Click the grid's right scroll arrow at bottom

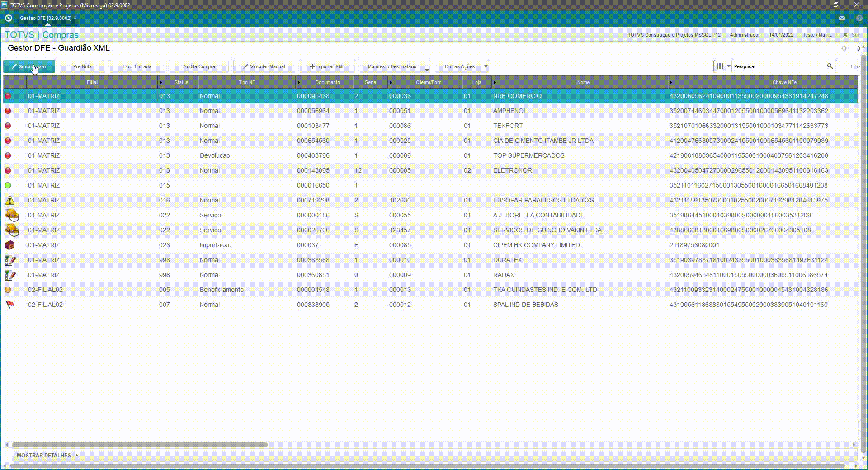coord(854,445)
